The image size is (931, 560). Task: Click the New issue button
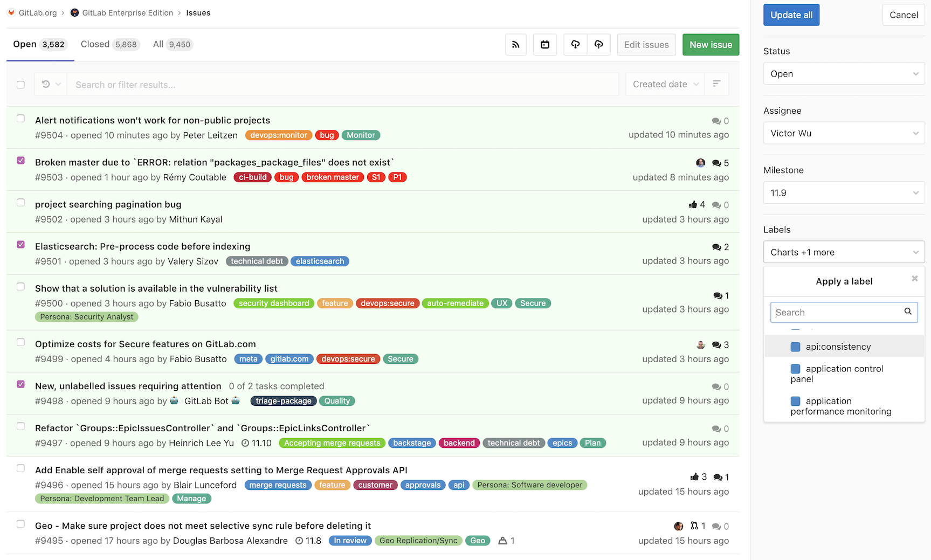click(x=711, y=45)
